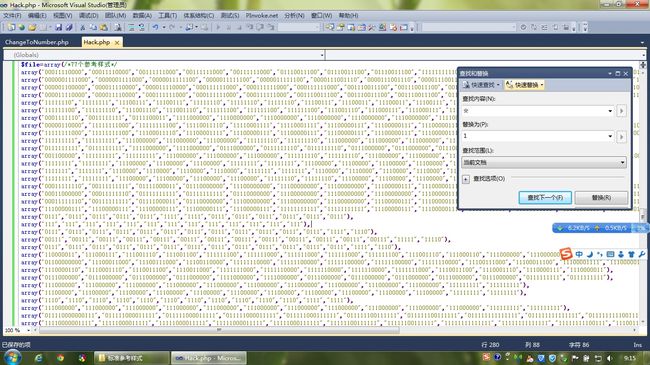Click the Find in Files toolbar icon
The height and width of the screenshot is (365, 650).
point(118,27)
